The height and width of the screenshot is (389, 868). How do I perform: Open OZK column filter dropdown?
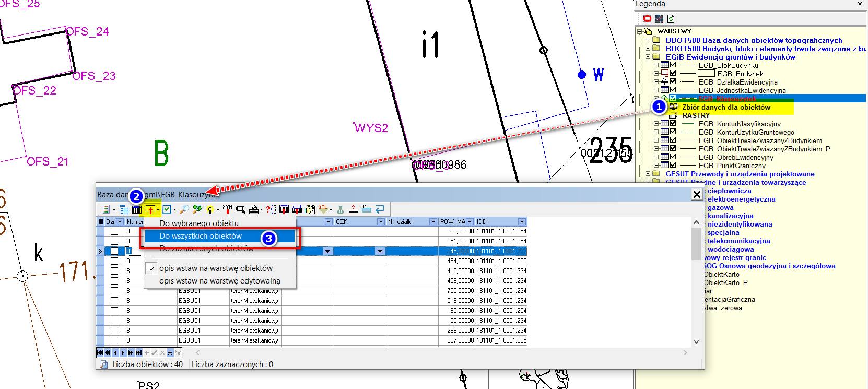click(x=381, y=222)
